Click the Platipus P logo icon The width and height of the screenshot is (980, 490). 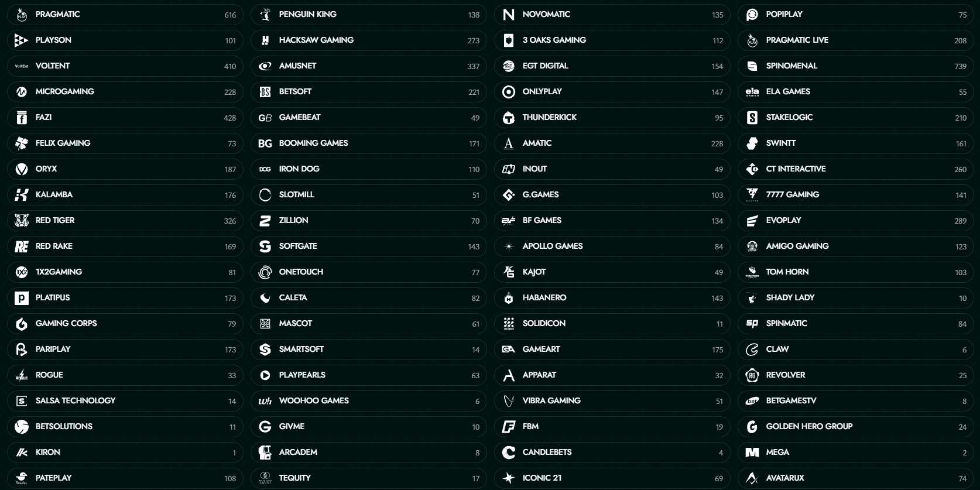[x=22, y=298]
